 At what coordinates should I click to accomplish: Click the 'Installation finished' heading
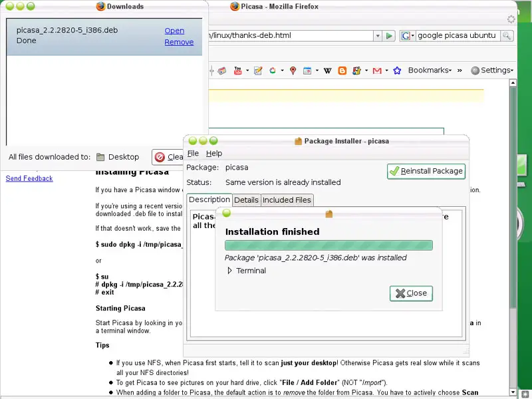point(273,231)
